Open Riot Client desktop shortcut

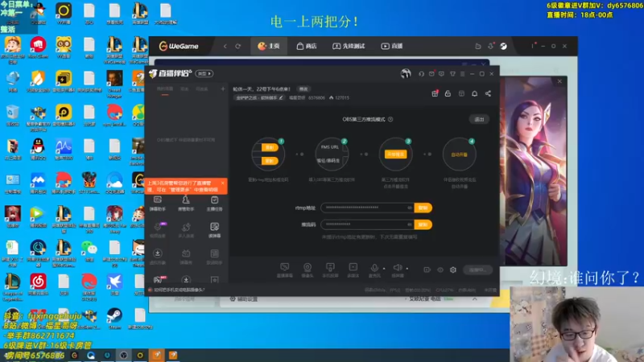point(38,47)
